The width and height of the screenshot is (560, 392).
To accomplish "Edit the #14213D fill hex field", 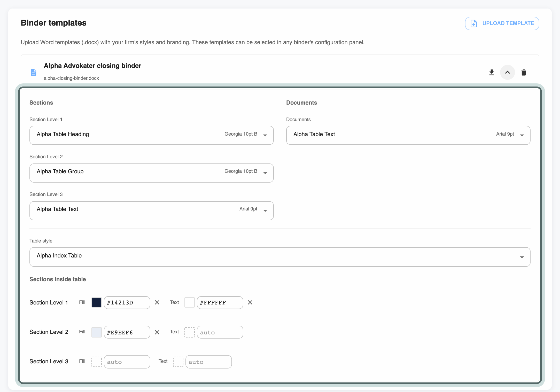I will pos(127,303).
